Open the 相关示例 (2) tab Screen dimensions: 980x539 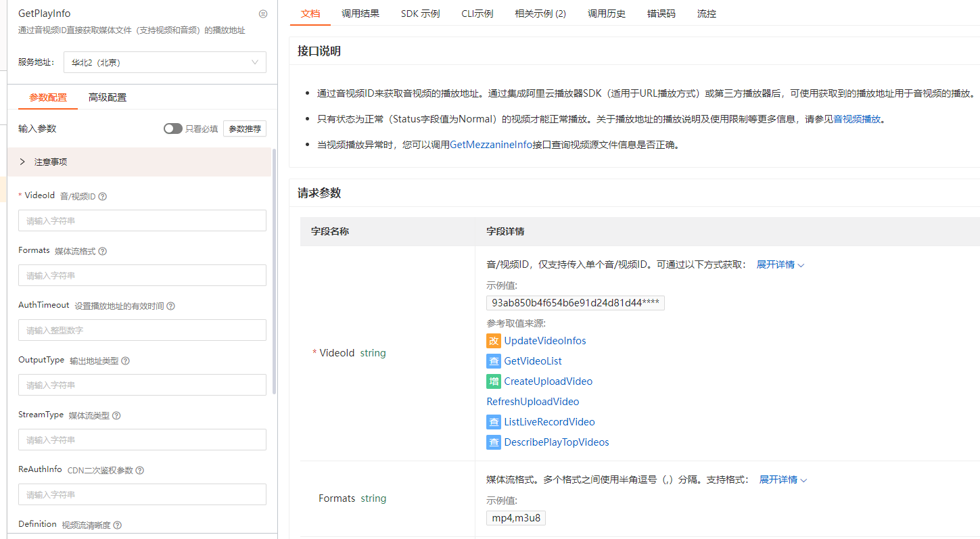coord(540,14)
